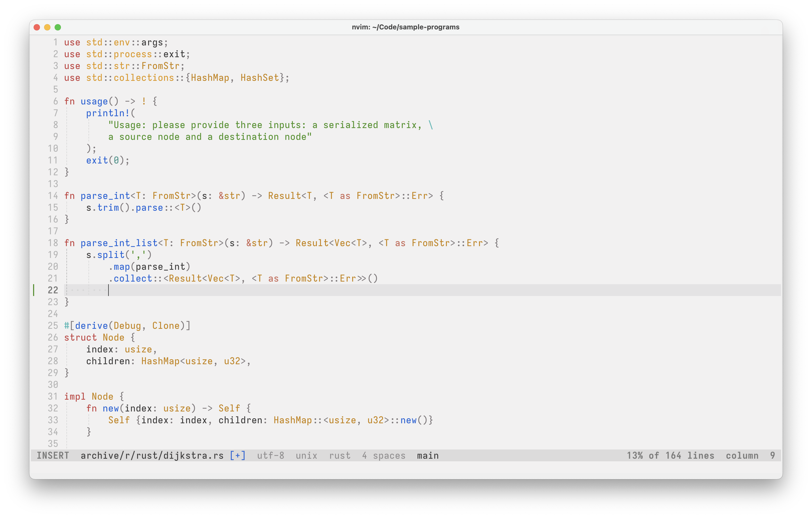812x518 pixels.
Task: Click the column 9 position indicator
Action: tap(750, 456)
